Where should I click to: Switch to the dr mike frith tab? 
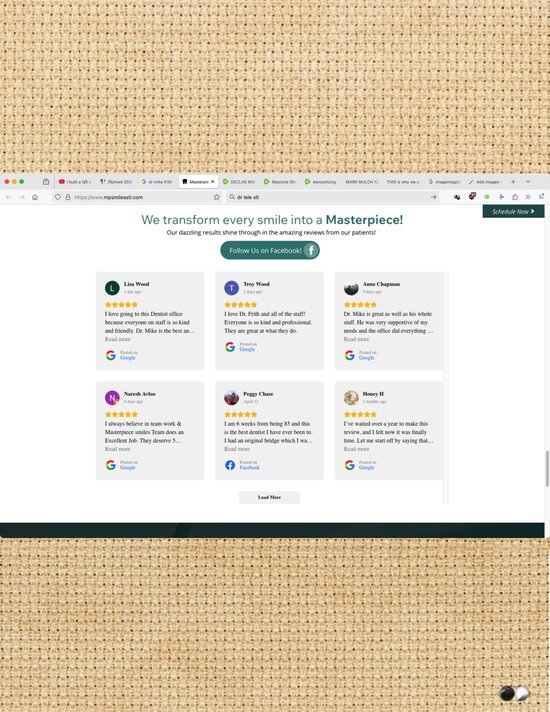(157, 182)
